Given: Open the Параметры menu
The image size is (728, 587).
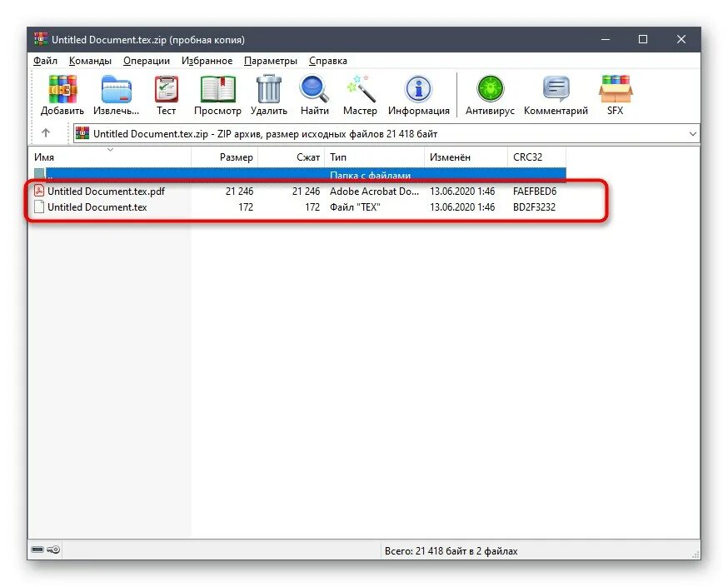Looking at the screenshot, I should point(270,61).
